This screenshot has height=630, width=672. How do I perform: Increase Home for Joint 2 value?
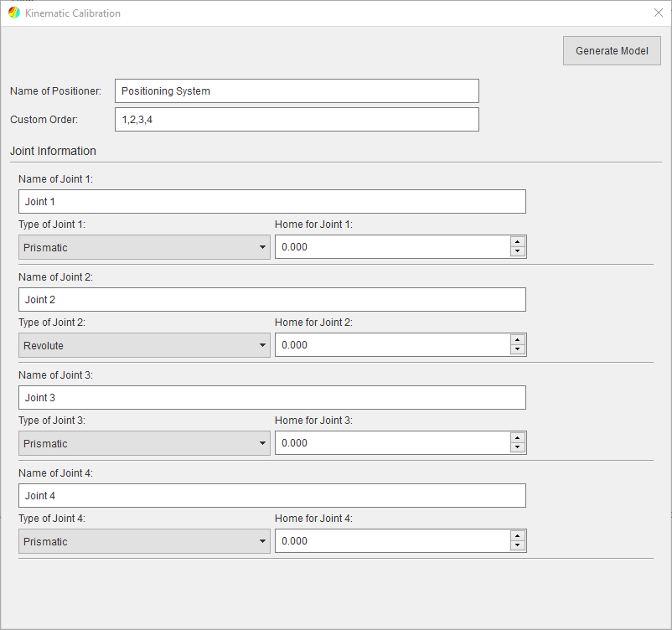(x=518, y=340)
